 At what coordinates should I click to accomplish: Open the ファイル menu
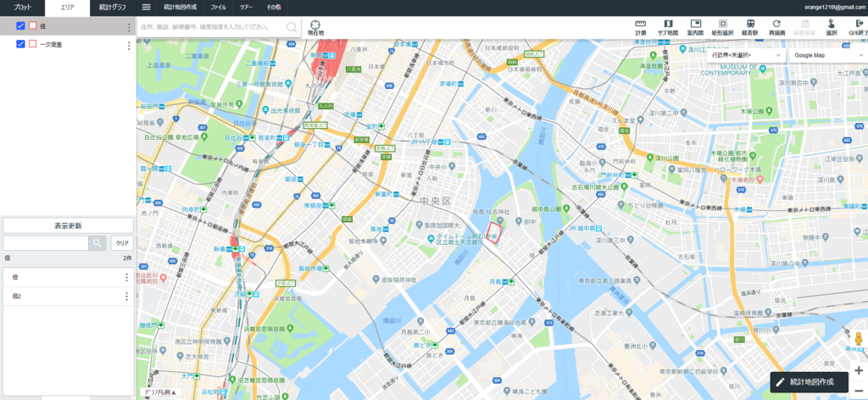pyautogui.click(x=218, y=8)
